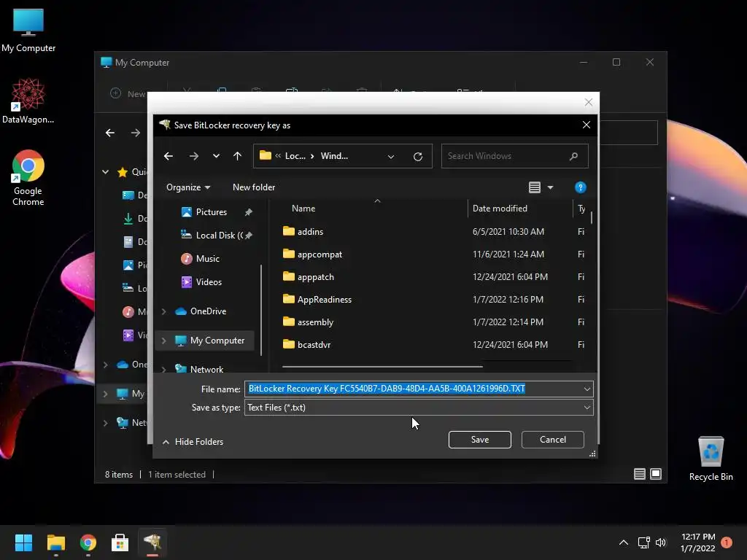Open the network status tray icon
747x560 pixels.
tap(643, 542)
